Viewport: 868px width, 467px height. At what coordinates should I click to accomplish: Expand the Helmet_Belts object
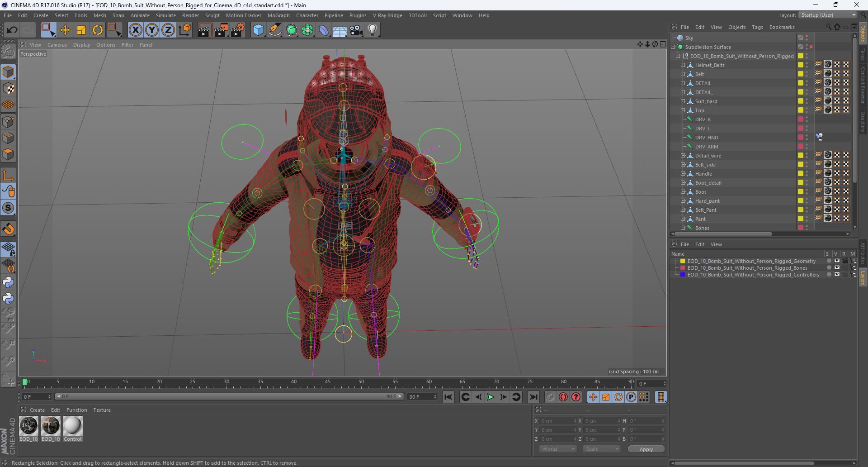(683, 65)
